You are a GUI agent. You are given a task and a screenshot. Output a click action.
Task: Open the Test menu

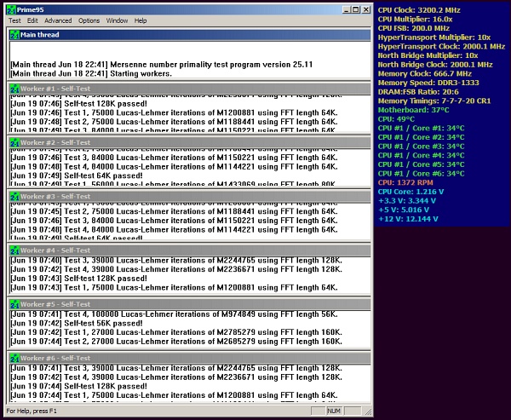tap(14, 20)
